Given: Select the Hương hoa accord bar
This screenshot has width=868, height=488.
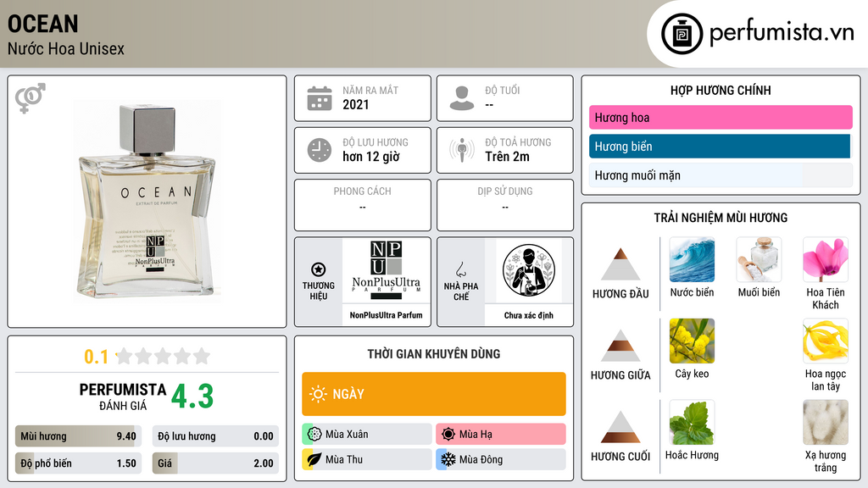Looking at the screenshot, I should coord(721,117).
